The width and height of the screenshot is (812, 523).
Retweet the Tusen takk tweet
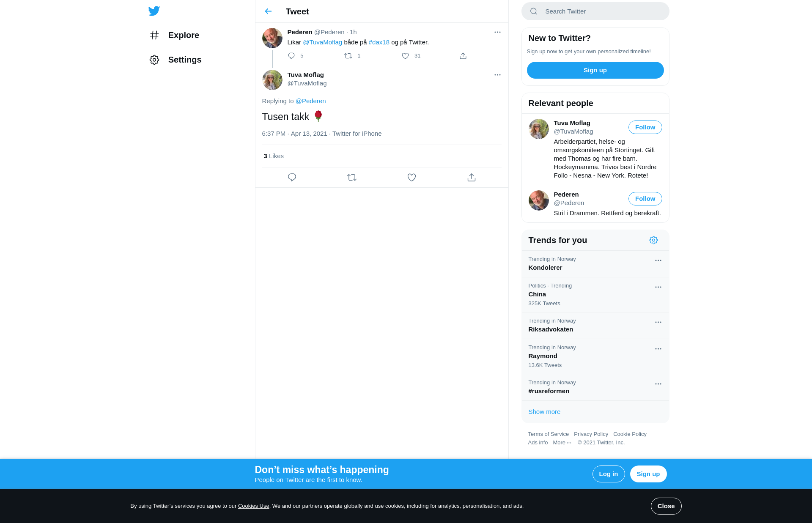click(x=352, y=178)
